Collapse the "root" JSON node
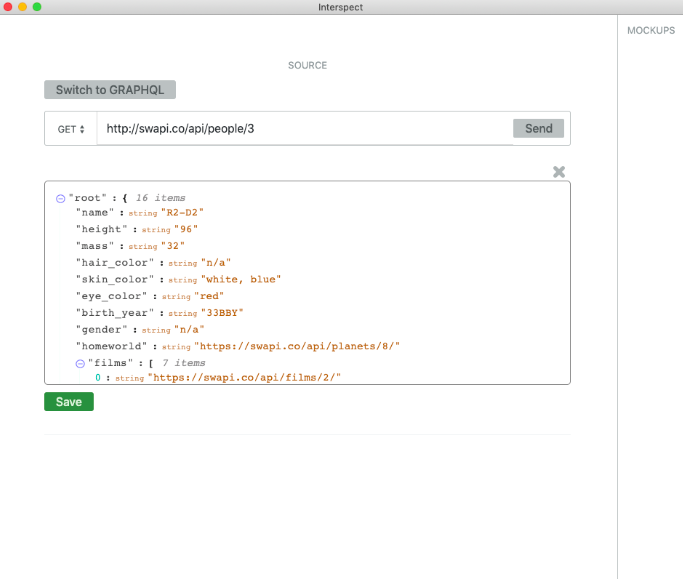 pyautogui.click(x=61, y=199)
